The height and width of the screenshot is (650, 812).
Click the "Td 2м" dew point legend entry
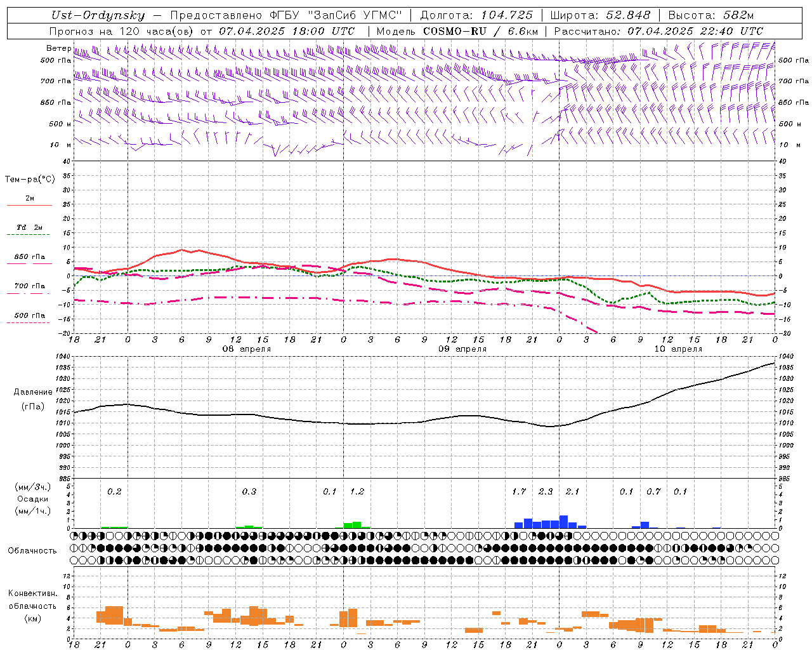[x=29, y=227]
